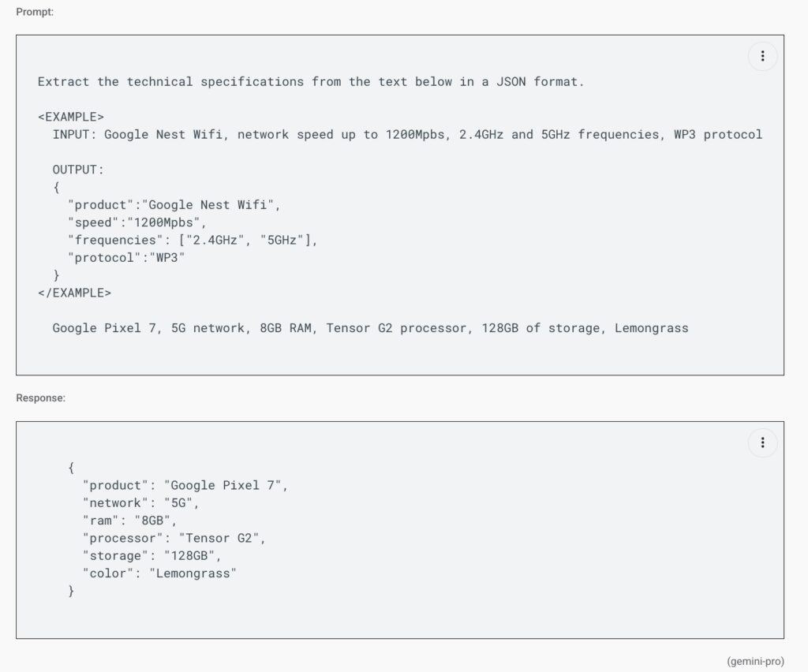The height and width of the screenshot is (672, 808).
Task: Click the OUTPUT: line in the prompt
Action: click(78, 170)
